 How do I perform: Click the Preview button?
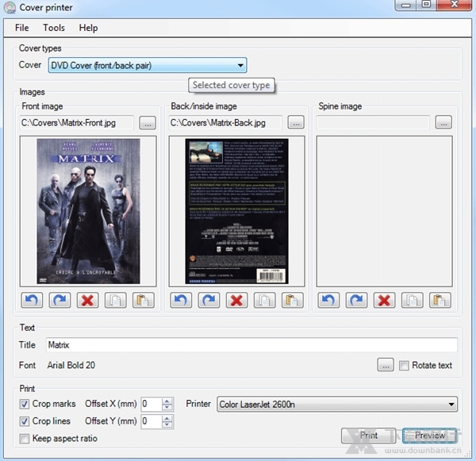[430, 436]
